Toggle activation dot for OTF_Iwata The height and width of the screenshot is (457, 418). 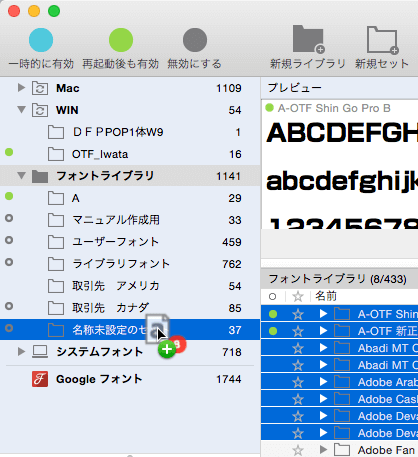[9, 153]
